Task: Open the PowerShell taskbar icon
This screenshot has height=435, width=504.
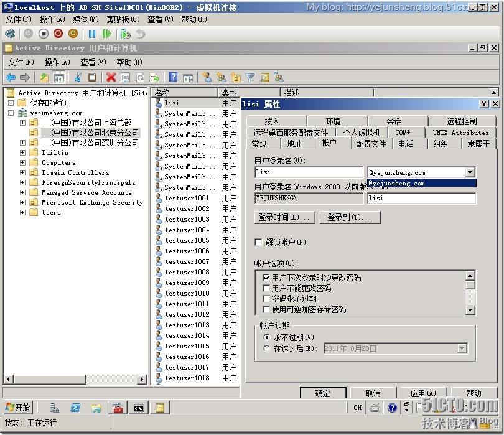Action: pyautogui.click(x=75, y=408)
